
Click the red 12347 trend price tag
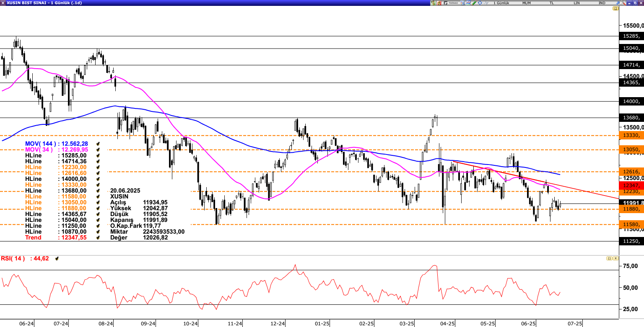point(631,185)
